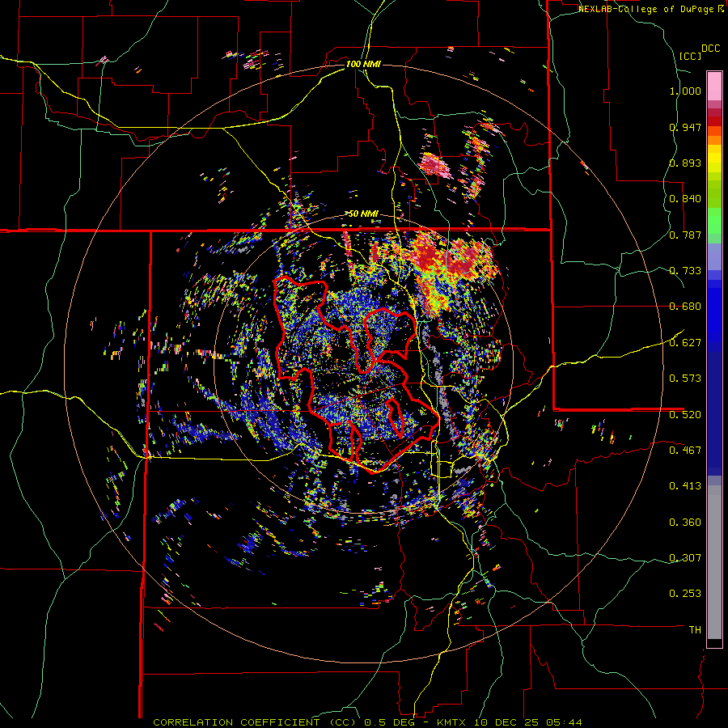Select the 0.573 scale value
Image resolution: width=728 pixels, height=728 pixels.
(685, 378)
